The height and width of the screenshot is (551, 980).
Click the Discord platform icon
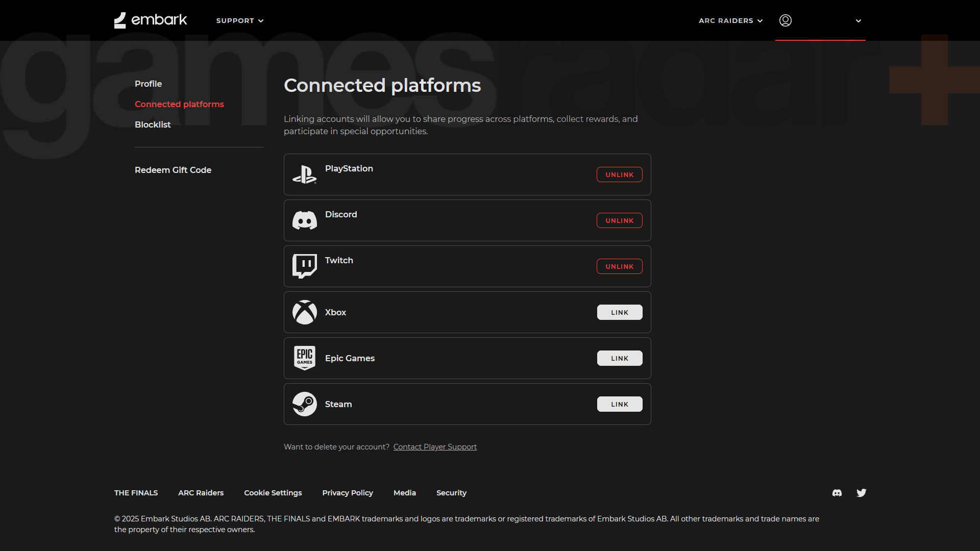click(305, 220)
